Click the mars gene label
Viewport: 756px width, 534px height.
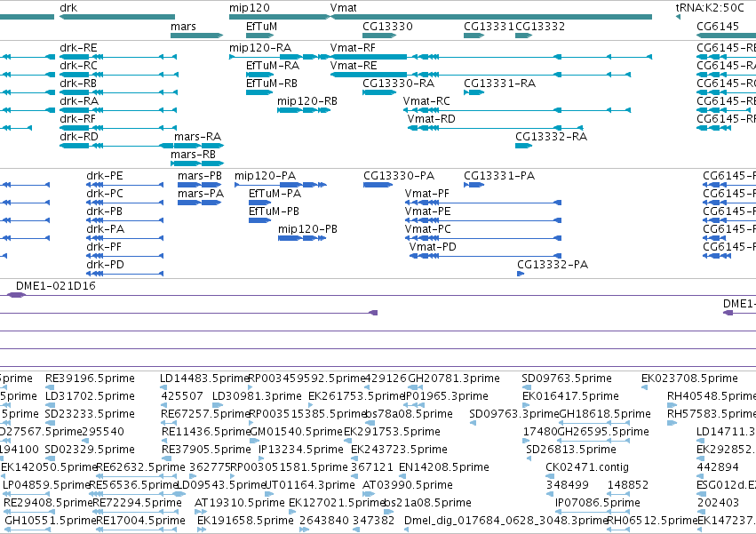pyautogui.click(x=183, y=26)
